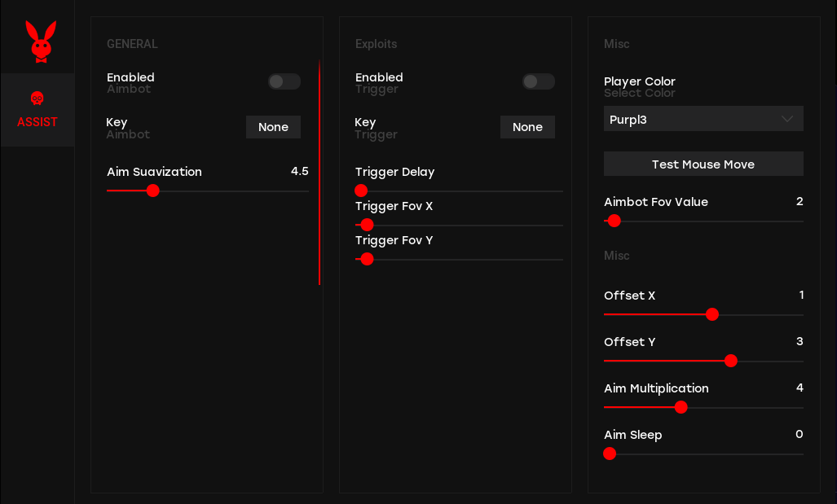Click the Trigger Fov X slider
837x504 pixels.
pyautogui.click(x=366, y=225)
